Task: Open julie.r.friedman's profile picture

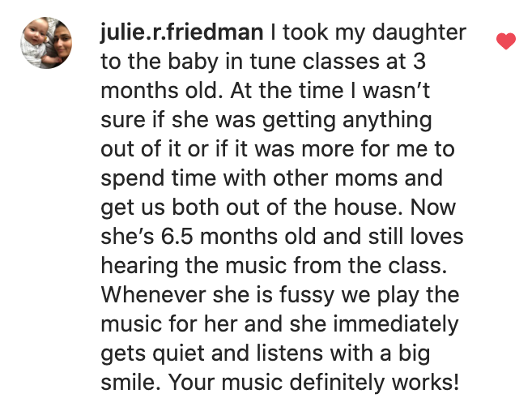Action: pos(46,43)
